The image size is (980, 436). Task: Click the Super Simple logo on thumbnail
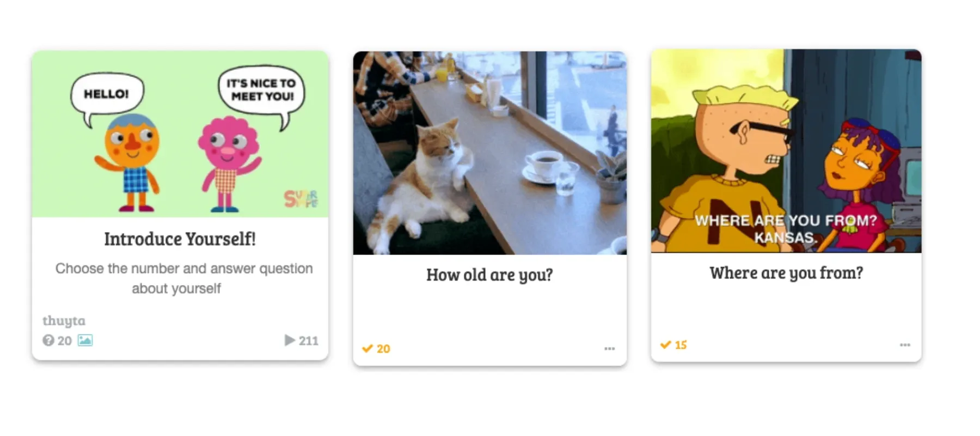coord(301,198)
